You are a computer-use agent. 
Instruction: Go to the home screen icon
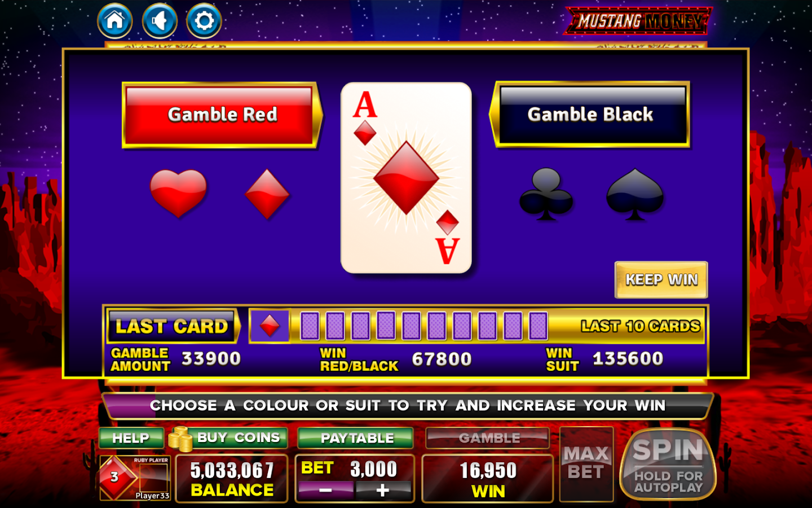pyautogui.click(x=115, y=21)
